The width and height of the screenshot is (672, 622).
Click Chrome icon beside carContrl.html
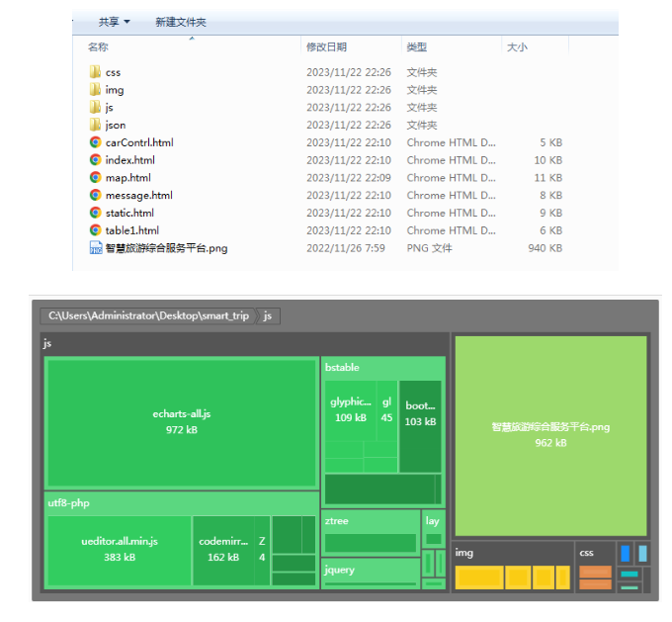pos(95,142)
